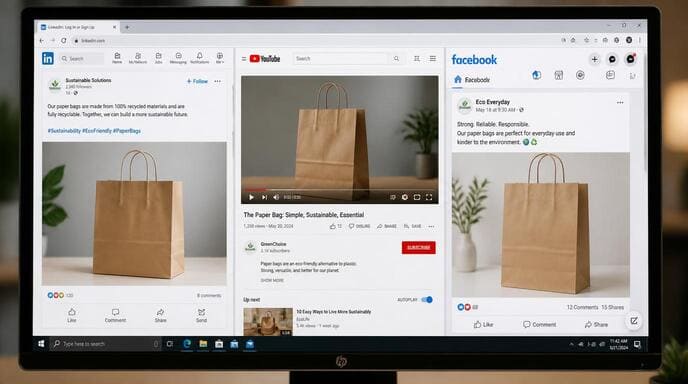Open video player settings gear
The width and height of the screenshot is (688, 384).
(405, 197)
